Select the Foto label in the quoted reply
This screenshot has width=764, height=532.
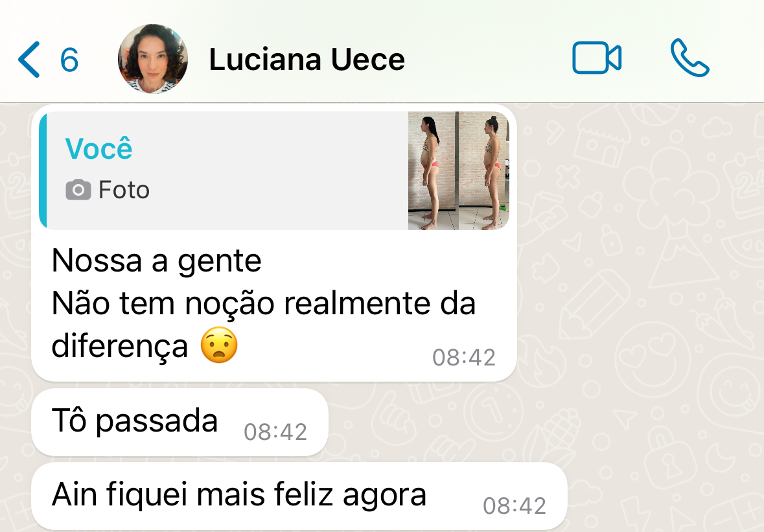(124, 189)
